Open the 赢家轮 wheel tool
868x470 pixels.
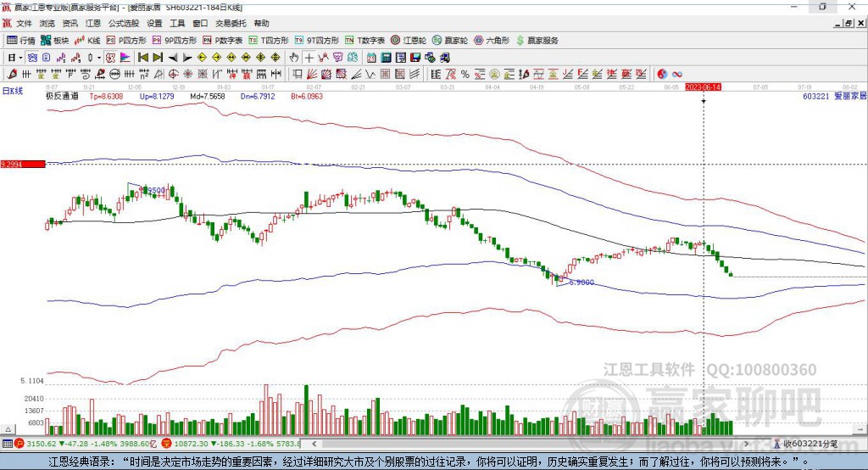click(x=450, y=41)
